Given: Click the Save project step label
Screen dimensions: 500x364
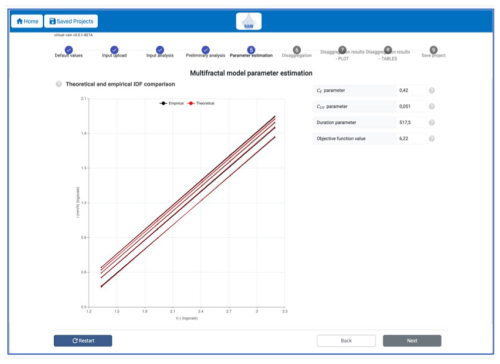Looking at the screenshot, I should coord(433,56).
